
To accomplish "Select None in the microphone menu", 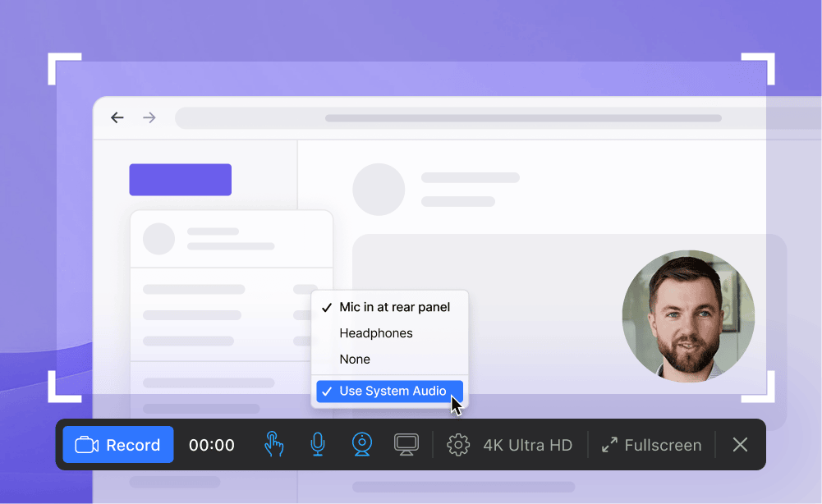I will 355,360.
